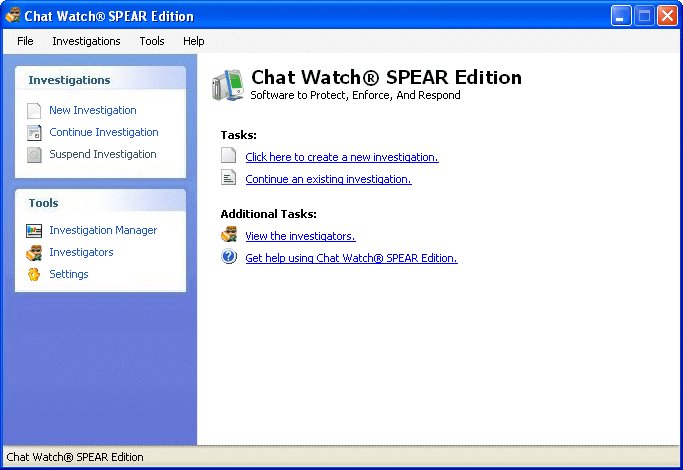The height and width of the screenshot is (470, 683).
Task: Click 'Click here to create a new investigation' link
Action: tap(342, 157)
